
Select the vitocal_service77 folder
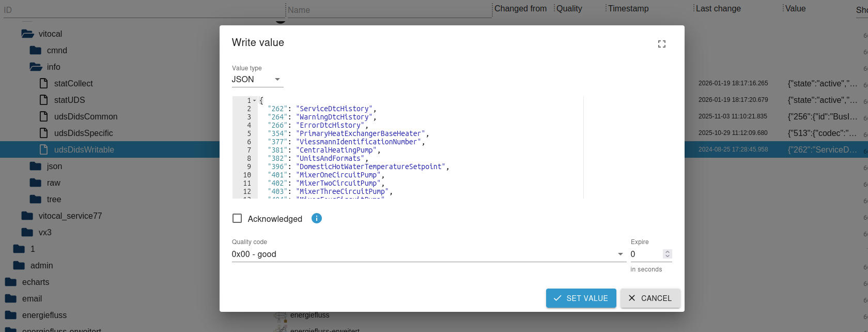tap(70, 216)
